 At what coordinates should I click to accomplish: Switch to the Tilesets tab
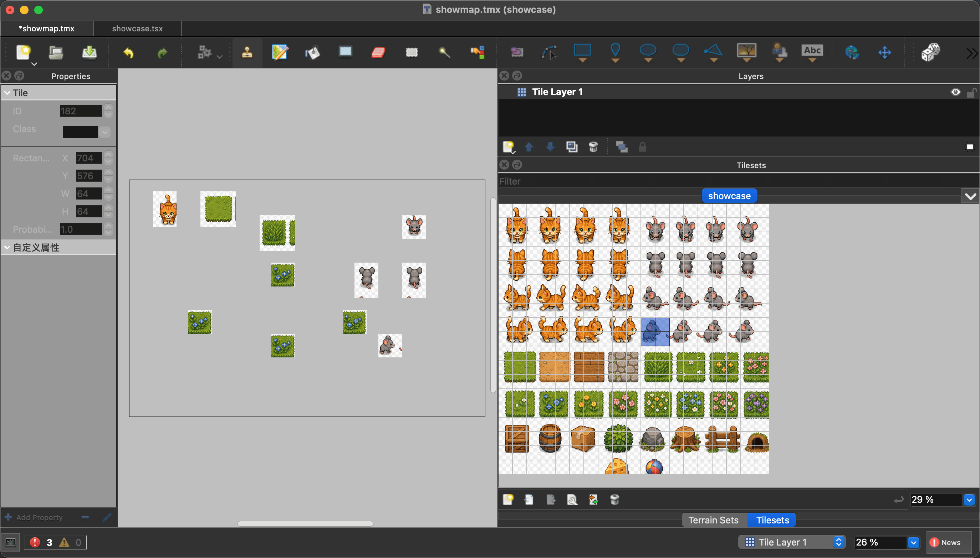tap(772, 520)
